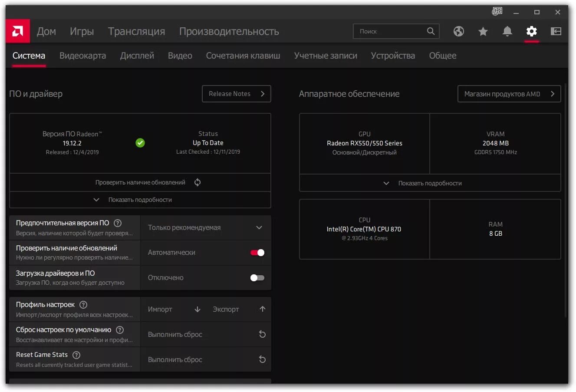Click the vertical scrollbar on right
This screenshot has height=392, width=576.
pos(566,200)
